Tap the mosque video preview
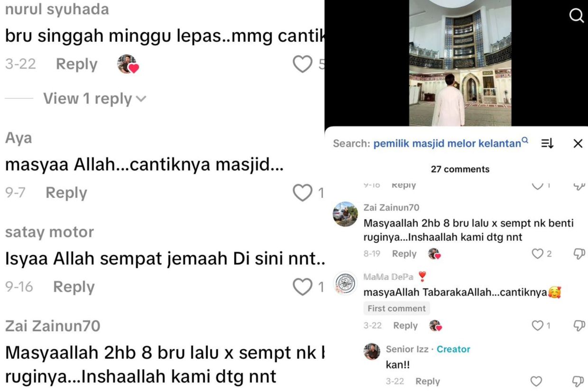 coord(460,63)
